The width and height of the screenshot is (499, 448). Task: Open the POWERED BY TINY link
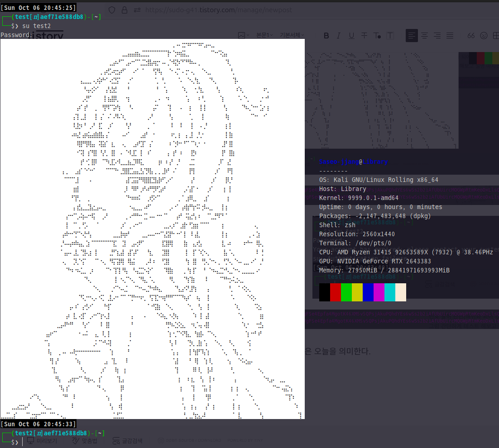pos(245,440)
